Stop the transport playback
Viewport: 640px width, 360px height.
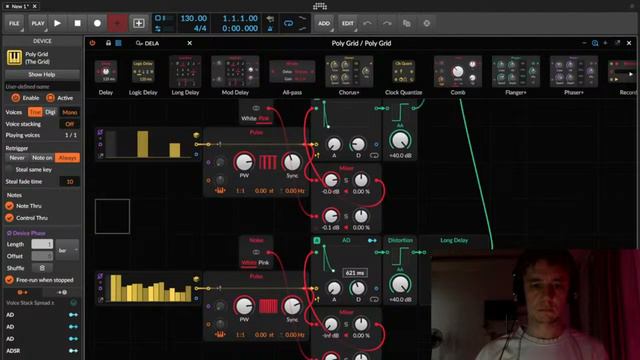[x=77, y=23]
